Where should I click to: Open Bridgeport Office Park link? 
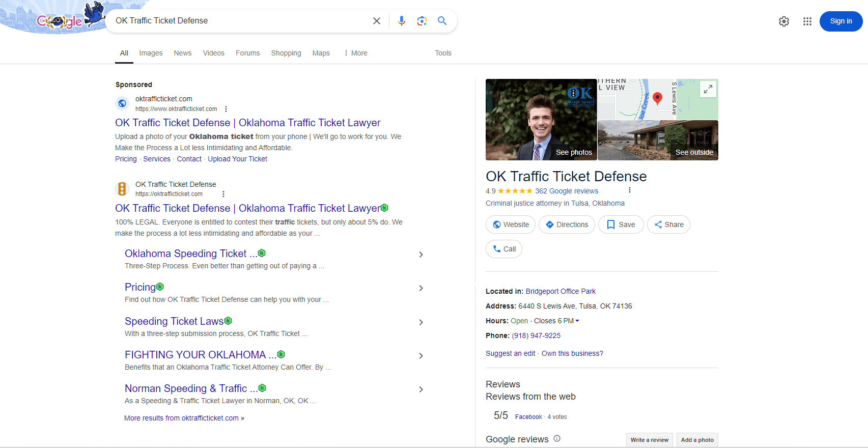click(x=561, y=291)
